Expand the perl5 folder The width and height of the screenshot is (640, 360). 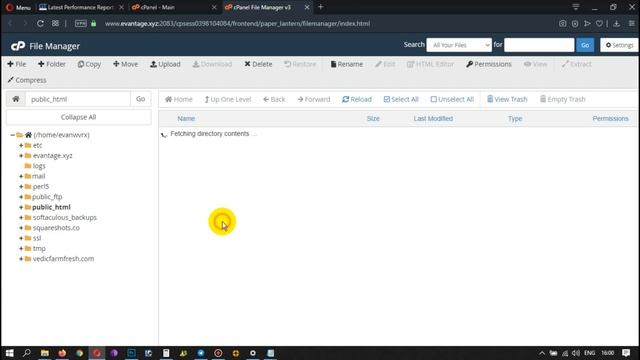coord(21,187)
